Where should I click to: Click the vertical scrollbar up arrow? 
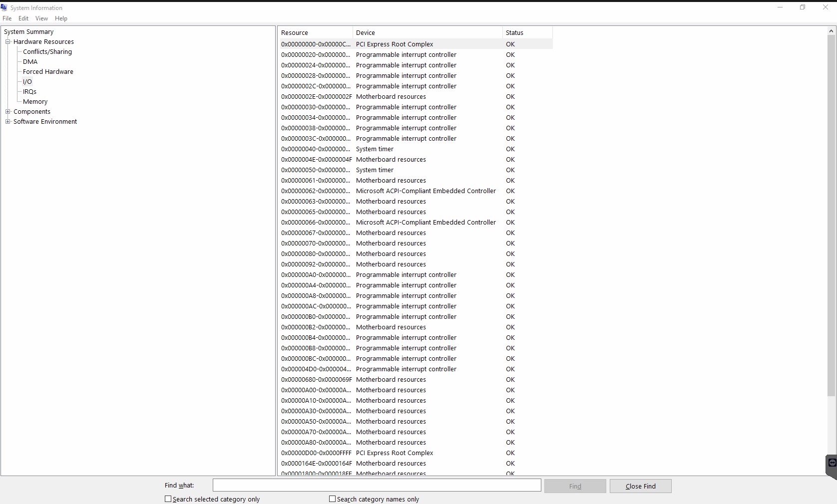click(x=832, y=31)
